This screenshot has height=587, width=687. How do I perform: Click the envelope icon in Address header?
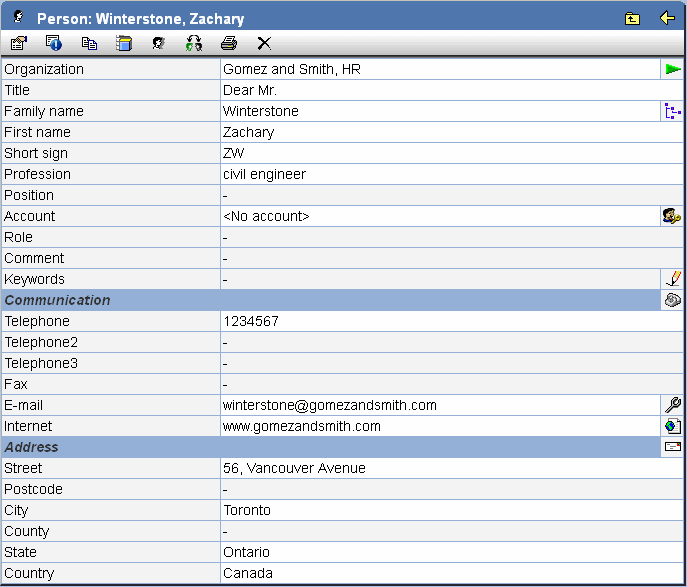point(673,447)
